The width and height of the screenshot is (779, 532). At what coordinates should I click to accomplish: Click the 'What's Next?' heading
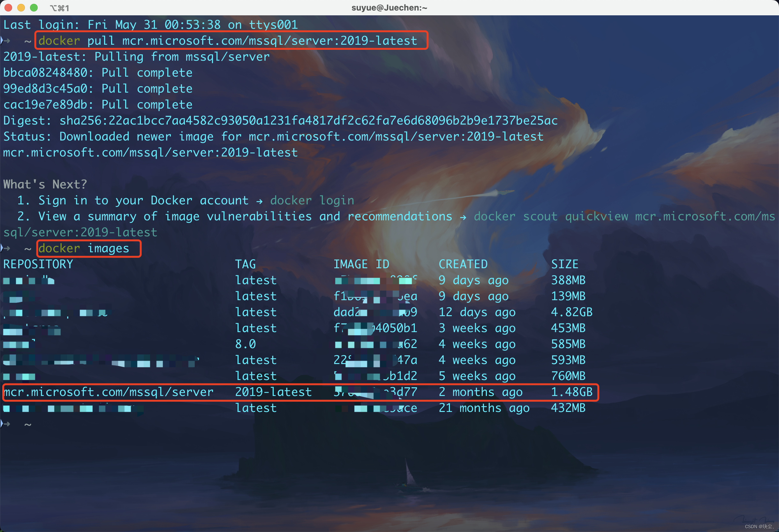coord(45,184)
